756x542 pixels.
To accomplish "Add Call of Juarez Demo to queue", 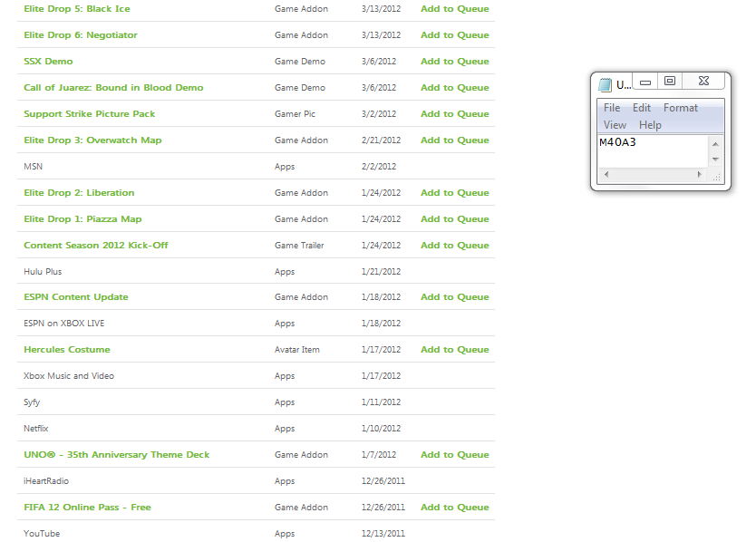I will click(x=455, y=88).
